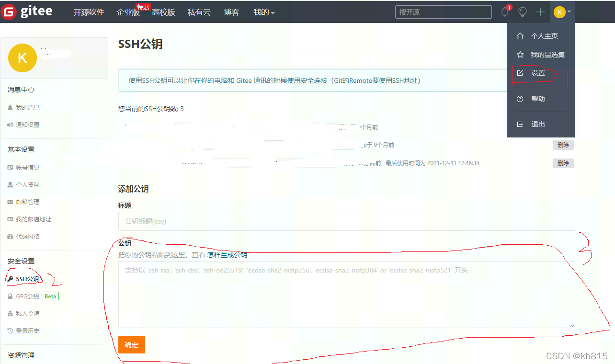
Task: Open the notifications bell icon
Action: pos(504,12)
